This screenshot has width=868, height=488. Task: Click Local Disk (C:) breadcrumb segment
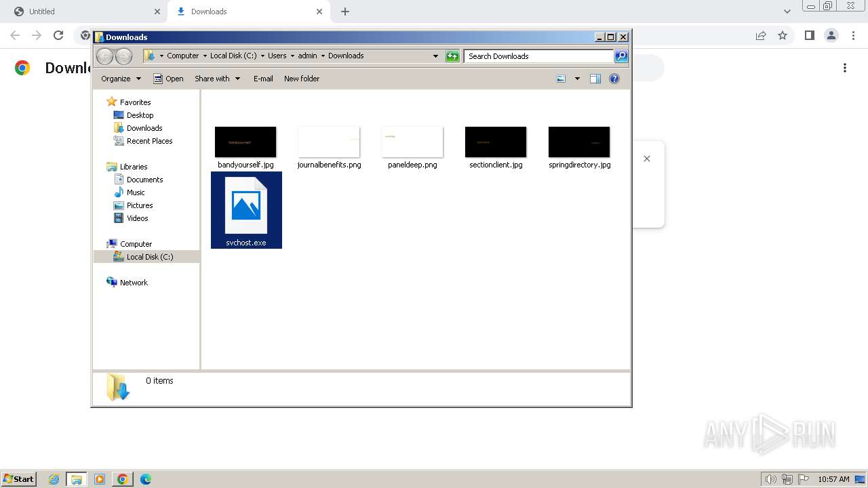click(x=233, y=56)
